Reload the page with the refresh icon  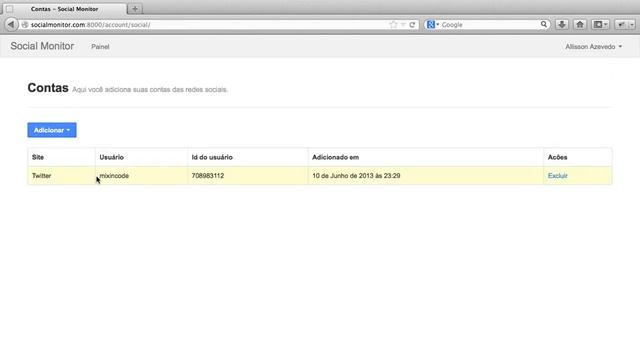point(412,24)
